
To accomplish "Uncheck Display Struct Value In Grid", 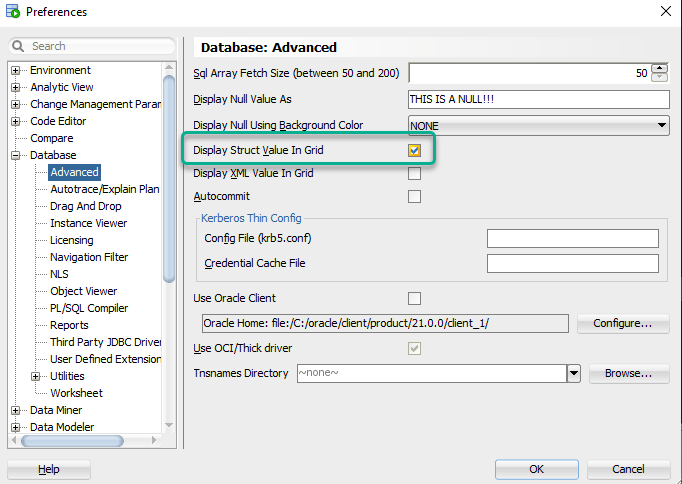I will click(x=415, y=150).
